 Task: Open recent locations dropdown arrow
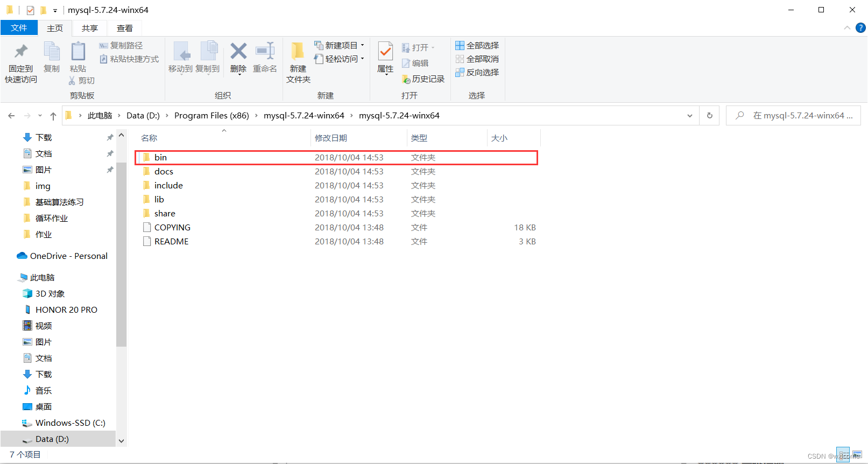click(x=40, y=116)
